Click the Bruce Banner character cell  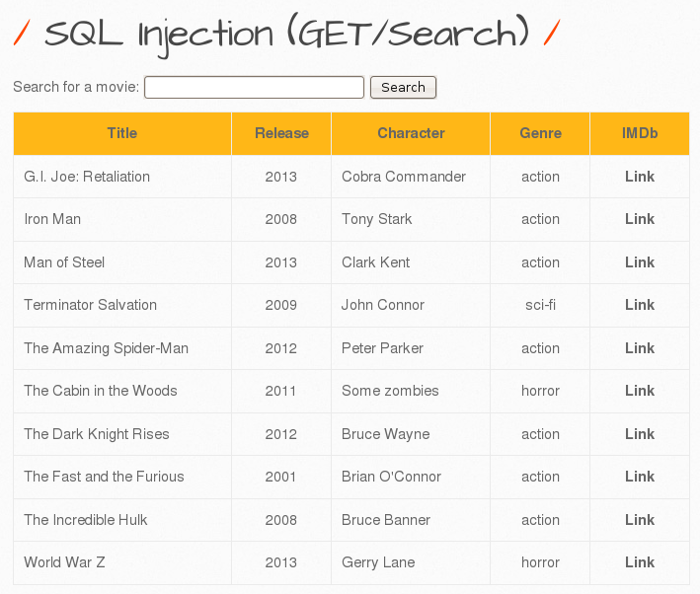click(x=411, y=520)
